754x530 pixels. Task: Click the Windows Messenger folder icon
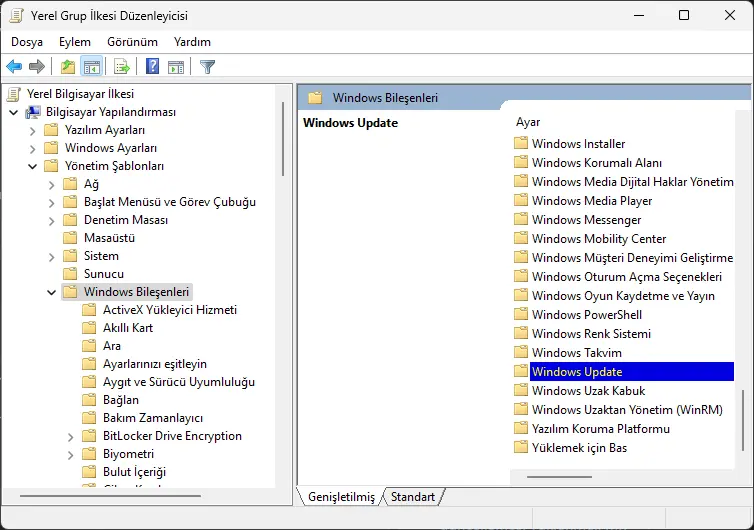(521, 219)
